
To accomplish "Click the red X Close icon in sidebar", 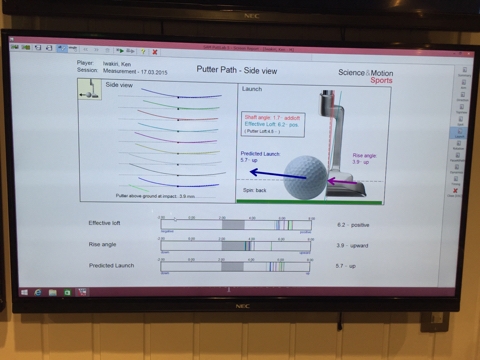I will tap(455, 192).
